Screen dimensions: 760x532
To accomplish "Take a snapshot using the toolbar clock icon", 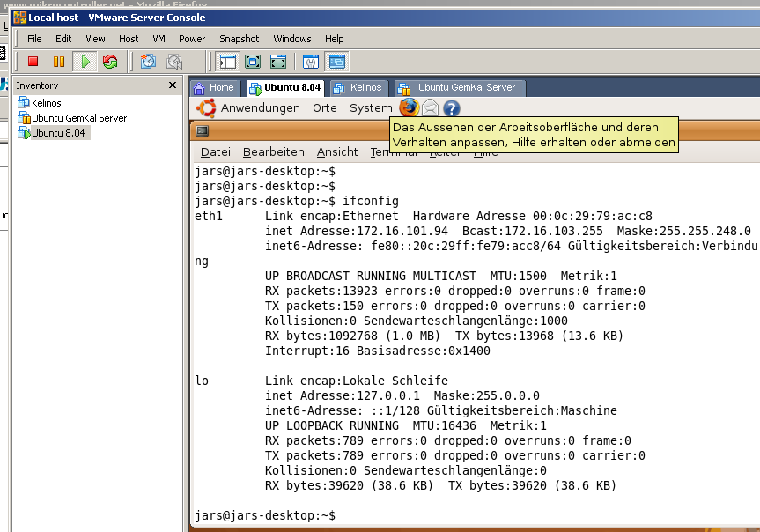I will (148, 62).
